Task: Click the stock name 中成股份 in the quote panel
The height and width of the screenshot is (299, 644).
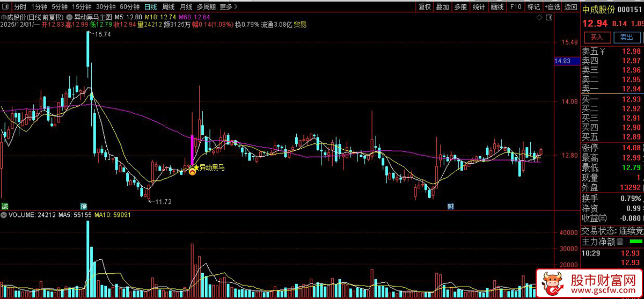Action: [599, 9]
